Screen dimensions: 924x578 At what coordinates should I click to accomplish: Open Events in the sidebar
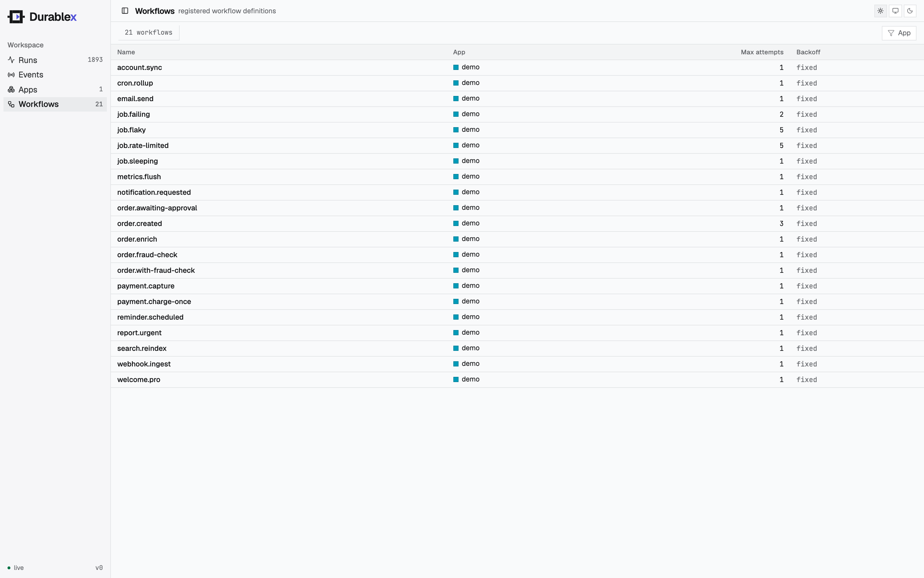point(55,75)
